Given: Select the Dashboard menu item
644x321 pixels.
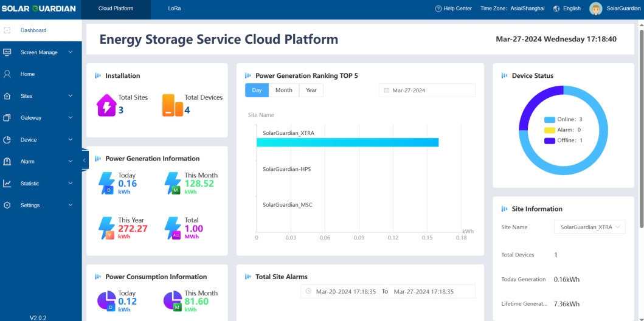Looking at the screenshot, I should point(33,30).
